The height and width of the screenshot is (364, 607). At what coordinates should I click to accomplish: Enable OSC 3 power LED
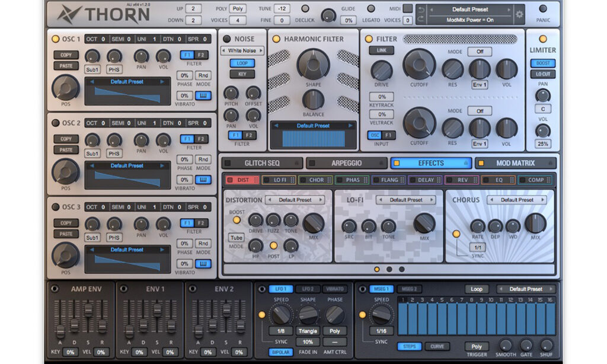pyautogui.click(x=55, y=207)
